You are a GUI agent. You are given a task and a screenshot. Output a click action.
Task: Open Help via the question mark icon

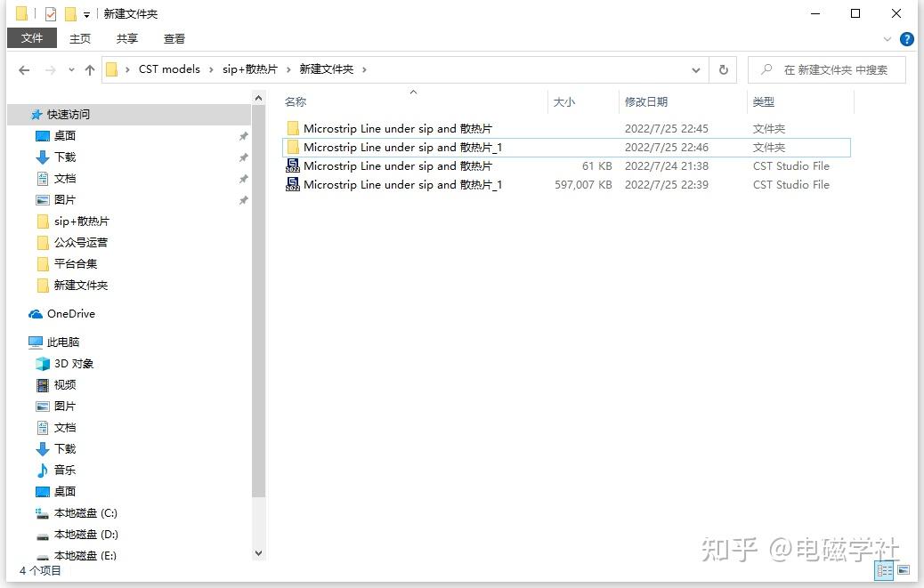pyautogui.click(x=906, y=38)
